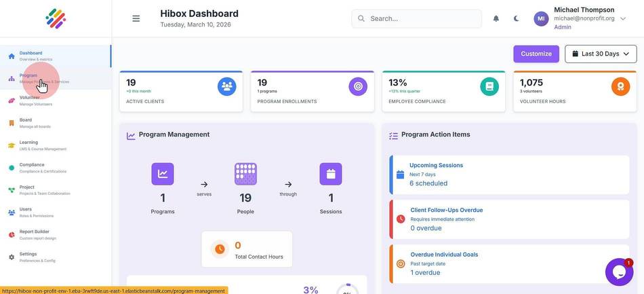Screen dimensions: 644x294
Task: Click the 13% Employee Compliance value
Action: point(397,83)
